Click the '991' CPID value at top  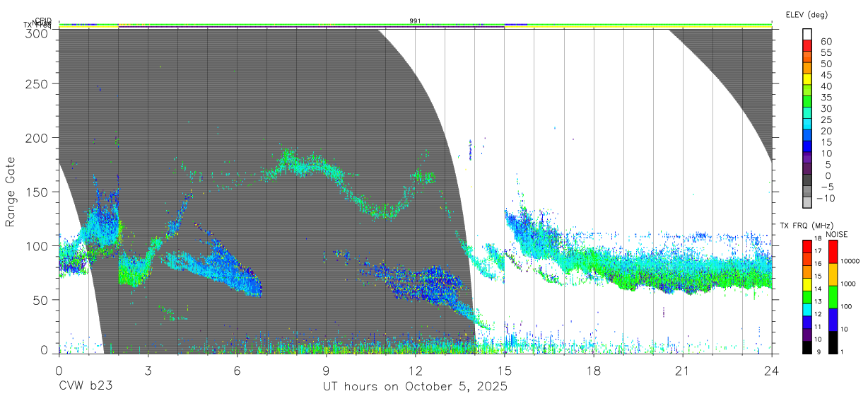click(415, 21)
